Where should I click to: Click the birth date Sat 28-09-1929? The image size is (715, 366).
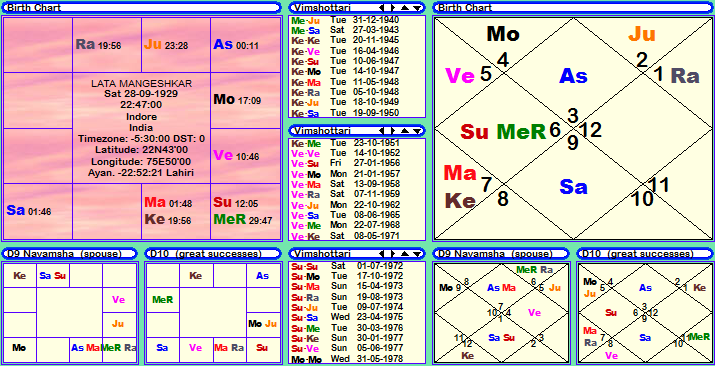coord(141,94)
